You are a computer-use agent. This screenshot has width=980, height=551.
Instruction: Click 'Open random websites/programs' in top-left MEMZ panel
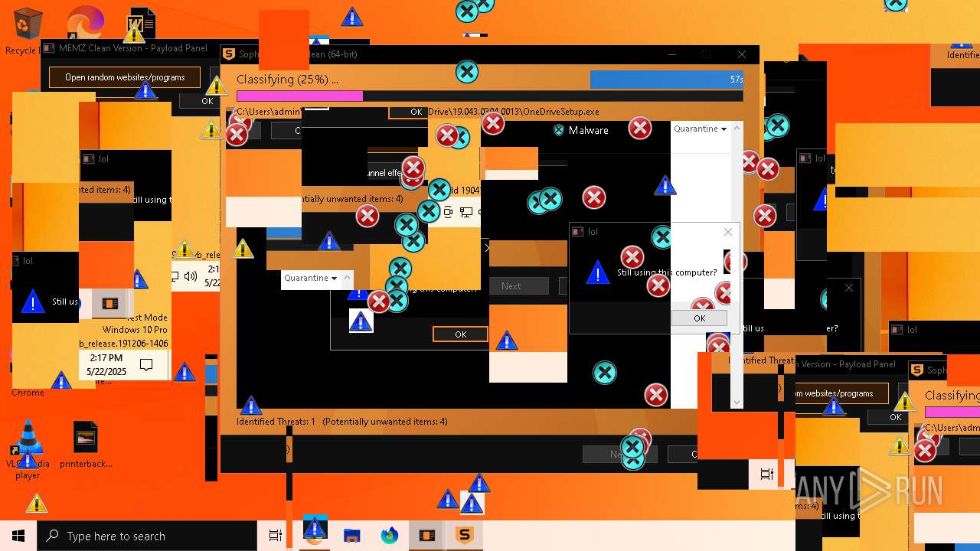(125, 77)
